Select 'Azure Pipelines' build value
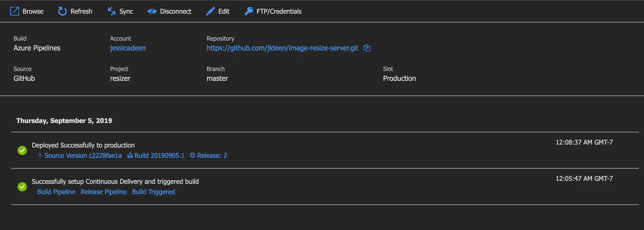This screenshot has height=230, width=644. pyautogui.click(x=37, y=48)
